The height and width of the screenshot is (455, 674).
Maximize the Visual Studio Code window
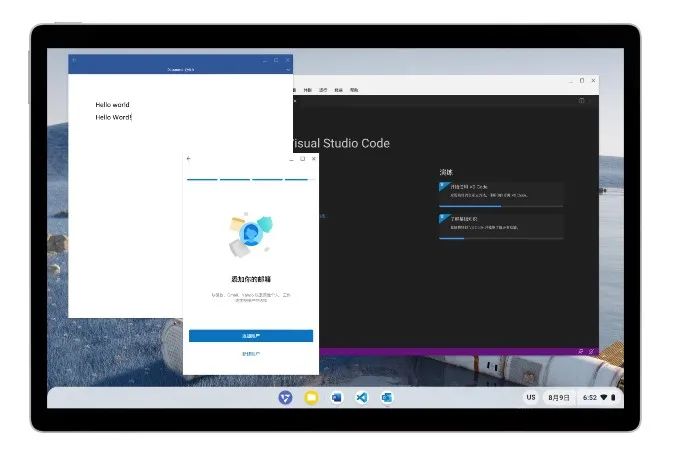click(582, 80)
